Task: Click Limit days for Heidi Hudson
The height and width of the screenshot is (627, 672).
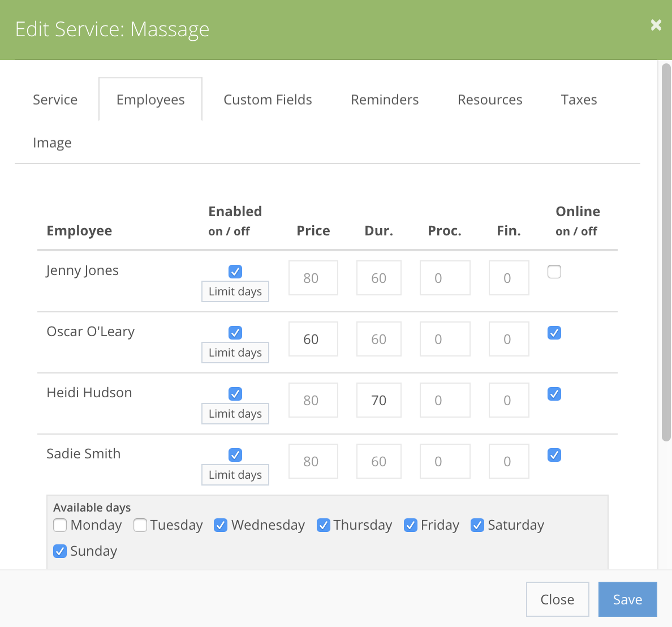Action: 235,414
